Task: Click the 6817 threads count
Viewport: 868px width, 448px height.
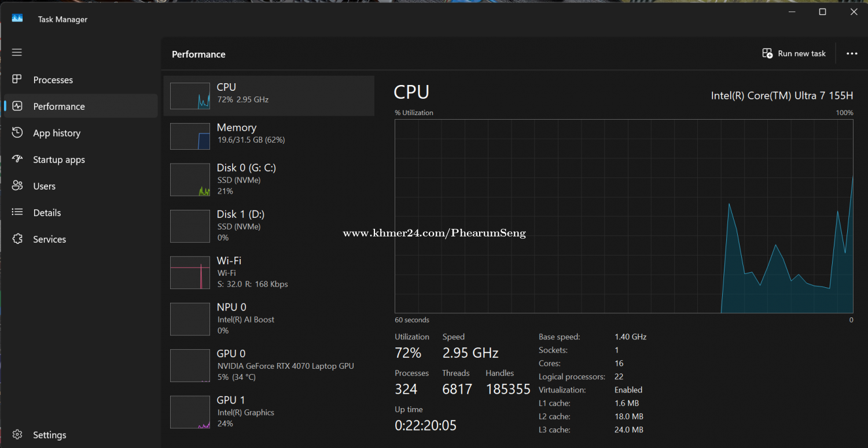Action: coord(457,389)
